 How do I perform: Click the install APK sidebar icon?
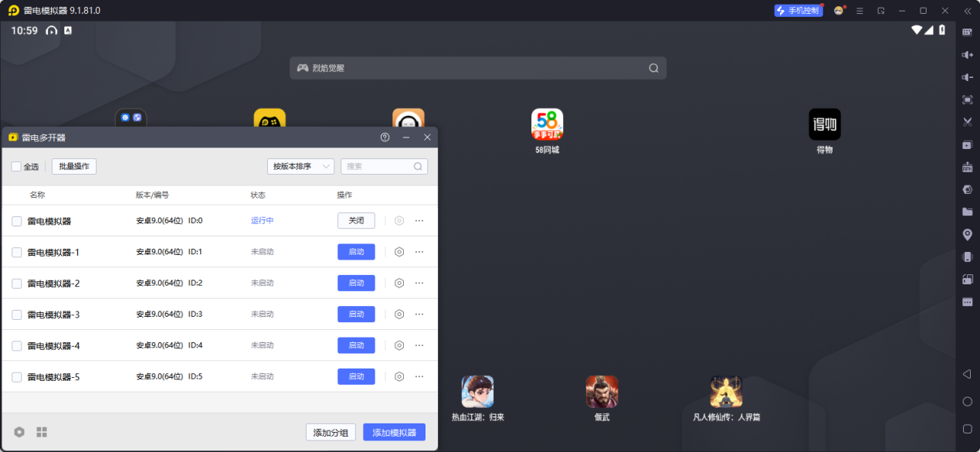967,167
